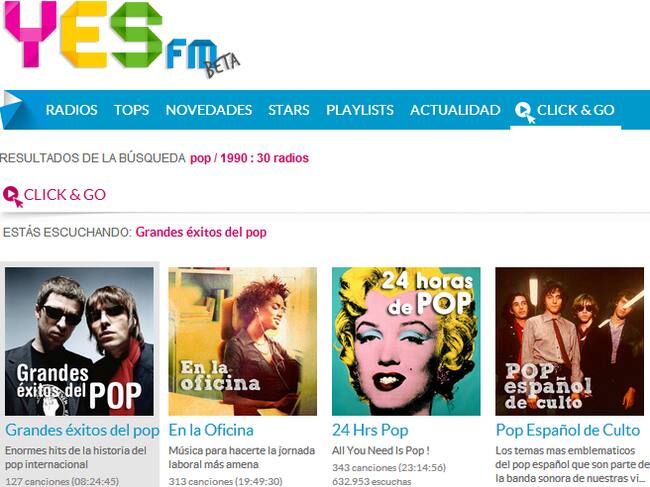Open the RADIOS menu item
This screenshot has width=650, height=487.
click(71, 110)
